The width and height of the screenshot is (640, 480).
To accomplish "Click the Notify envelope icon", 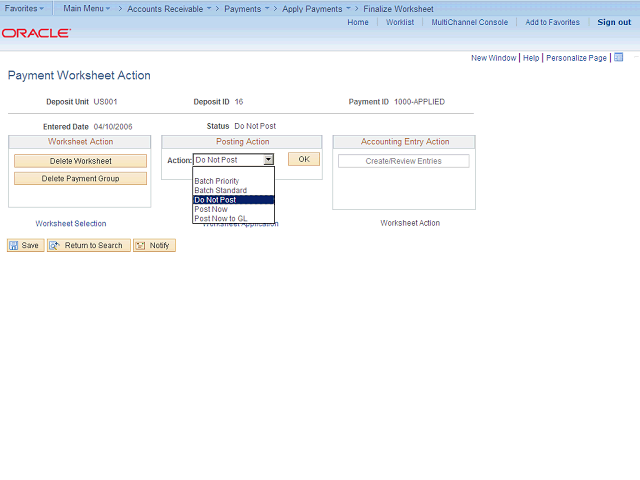I will [140, 245].
